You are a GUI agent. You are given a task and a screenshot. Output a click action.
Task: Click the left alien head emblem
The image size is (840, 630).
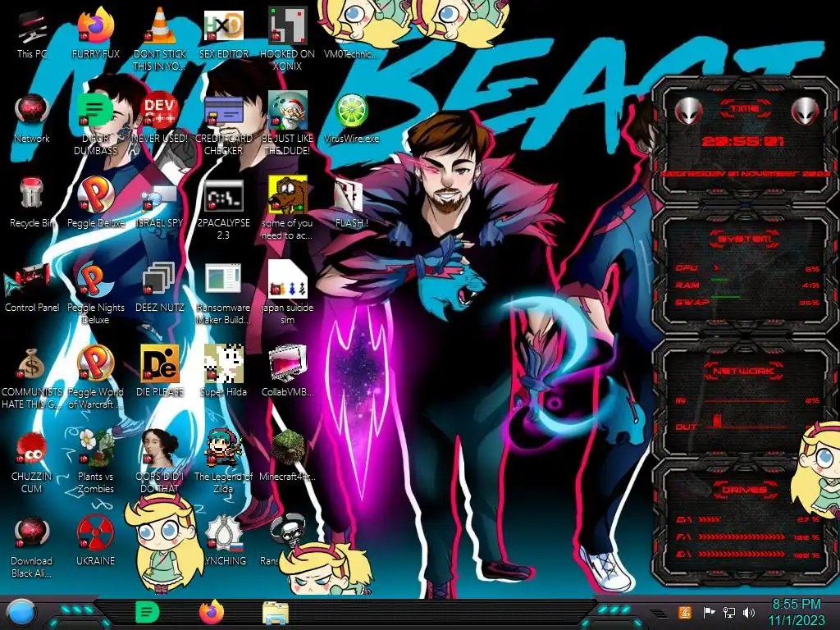[688, 111]
